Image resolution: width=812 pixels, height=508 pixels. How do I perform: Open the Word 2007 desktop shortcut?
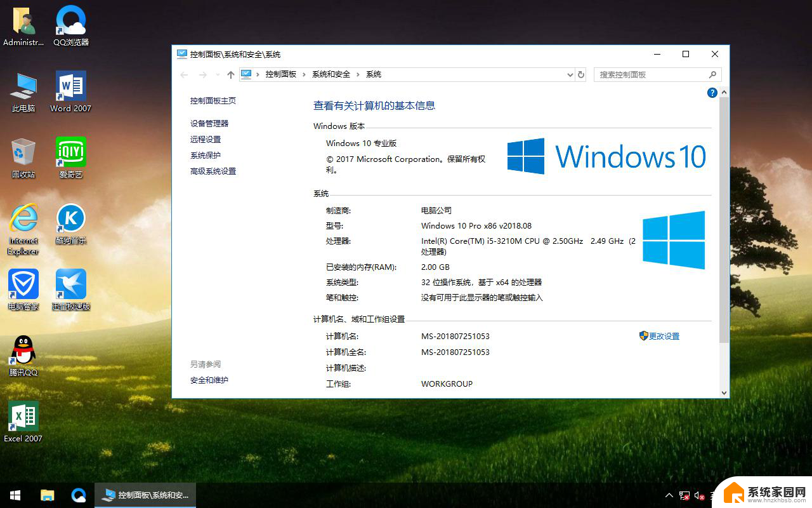click(71, 92)
